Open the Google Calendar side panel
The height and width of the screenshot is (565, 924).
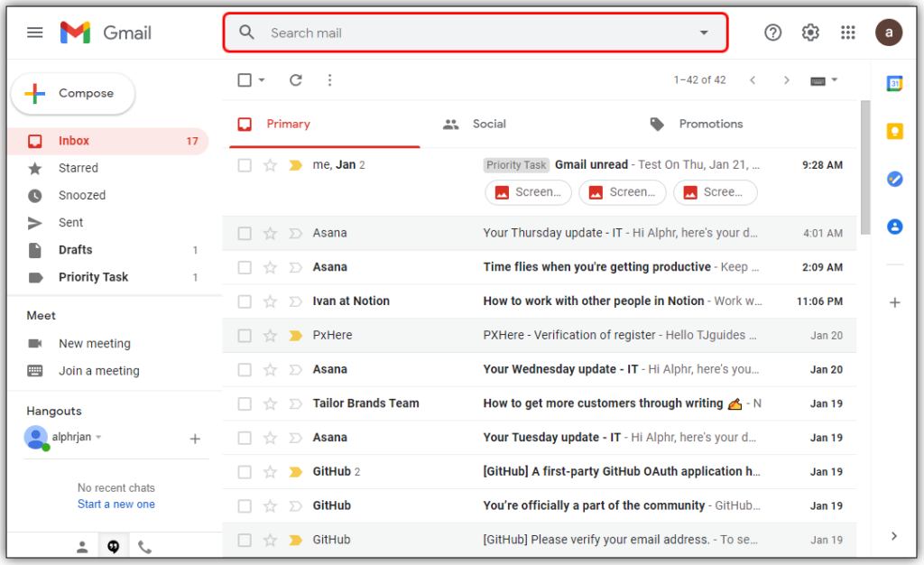894,83
